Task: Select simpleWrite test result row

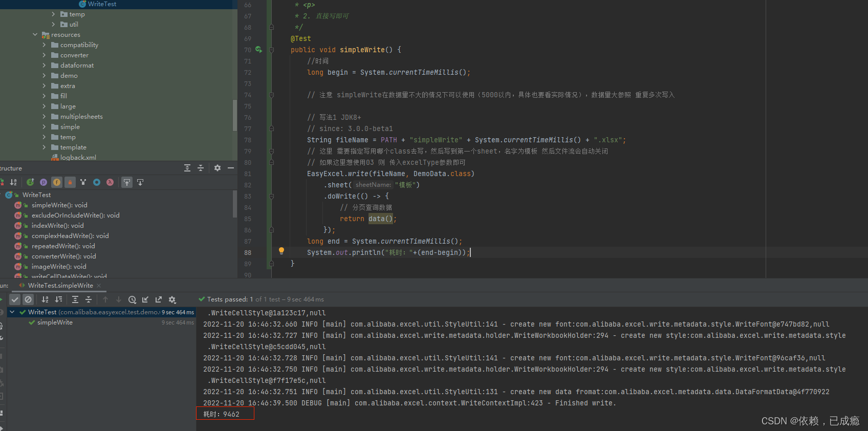Action: point(101,322)
